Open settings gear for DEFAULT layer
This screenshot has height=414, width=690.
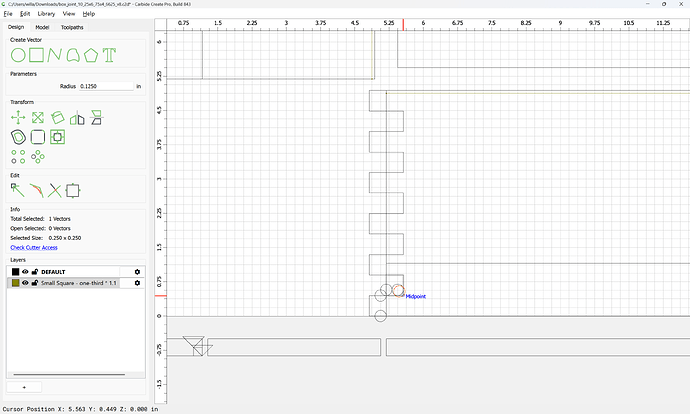coord(137,272)
